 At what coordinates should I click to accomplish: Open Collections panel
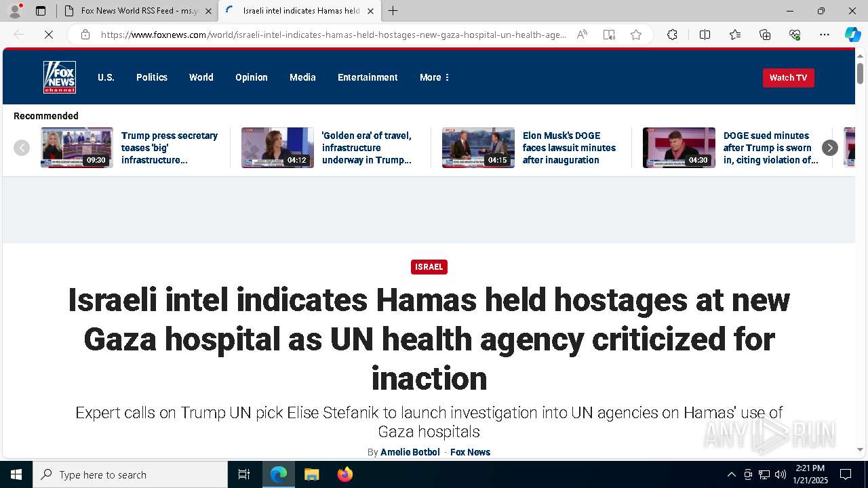[765, 35]
